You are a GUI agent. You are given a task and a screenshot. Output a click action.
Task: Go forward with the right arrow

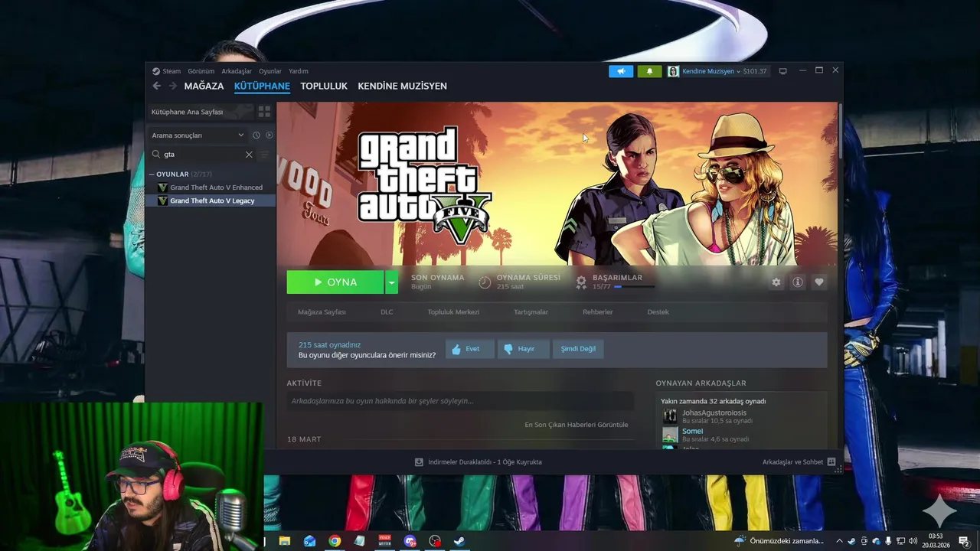pos(172,86)
